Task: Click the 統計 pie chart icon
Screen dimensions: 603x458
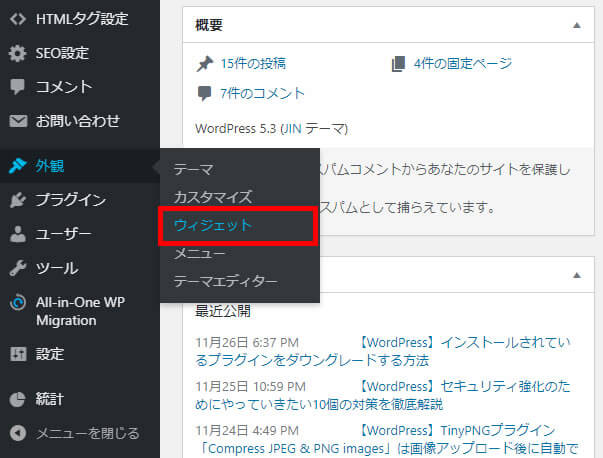Action: tap(17, 399)
